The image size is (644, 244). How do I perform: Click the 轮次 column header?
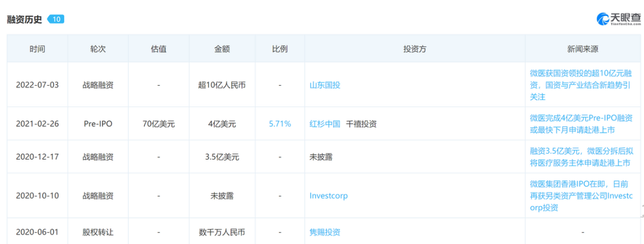(x=98, y=49)
